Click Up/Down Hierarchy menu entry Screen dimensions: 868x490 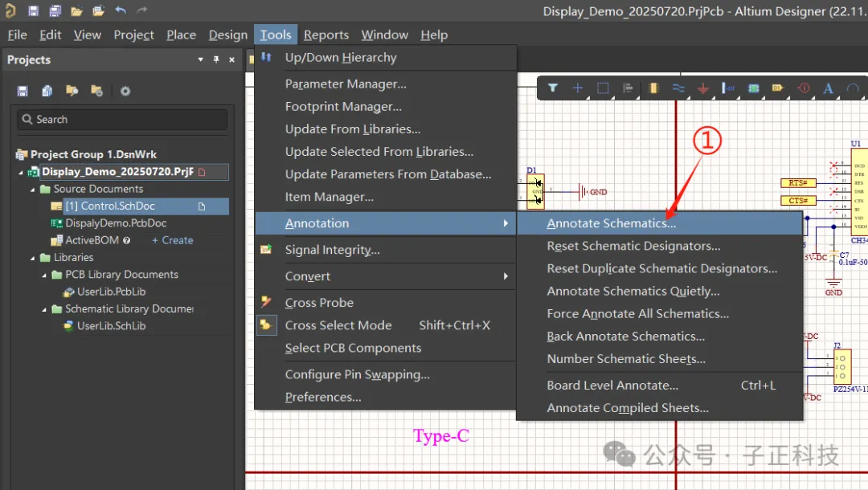(385, 58)
